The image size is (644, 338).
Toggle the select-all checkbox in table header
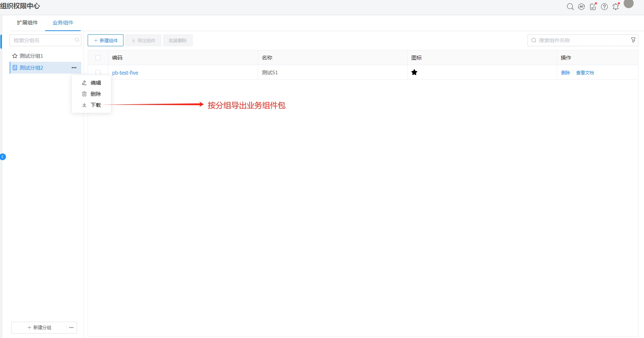[x=98, y=58]
